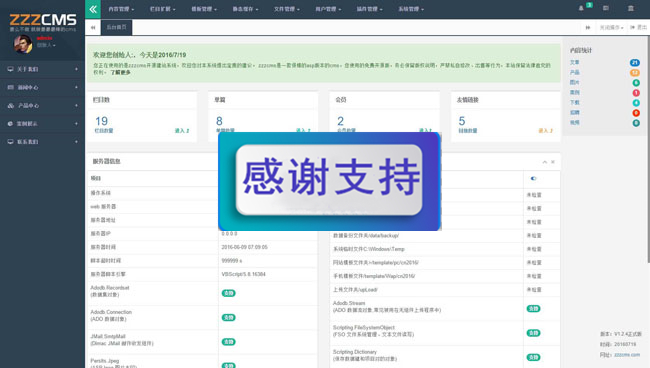Switch to the 后台首页 tab
This screenshot has height=368, width=650.
pos(116,27)
